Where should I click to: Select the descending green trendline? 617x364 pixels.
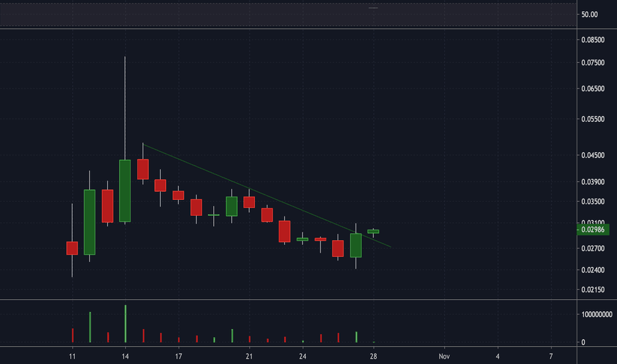coord(267,196)
